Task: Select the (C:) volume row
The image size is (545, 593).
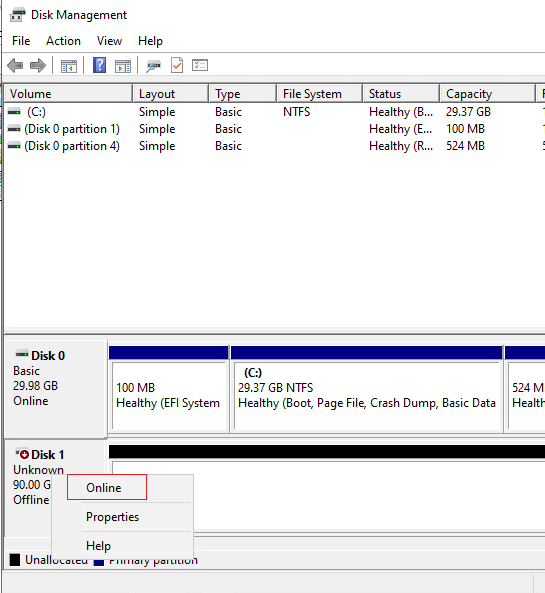Action: point(272,112)
